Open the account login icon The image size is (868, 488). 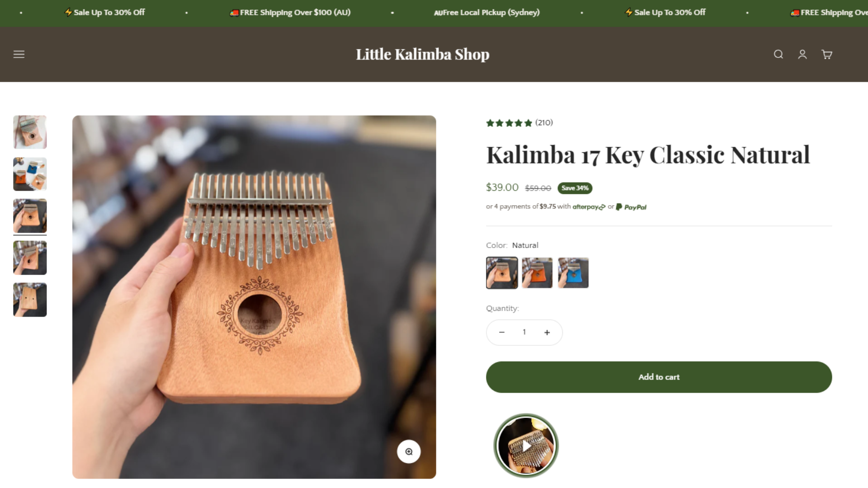pyautogui.click(x=802, y=54)
